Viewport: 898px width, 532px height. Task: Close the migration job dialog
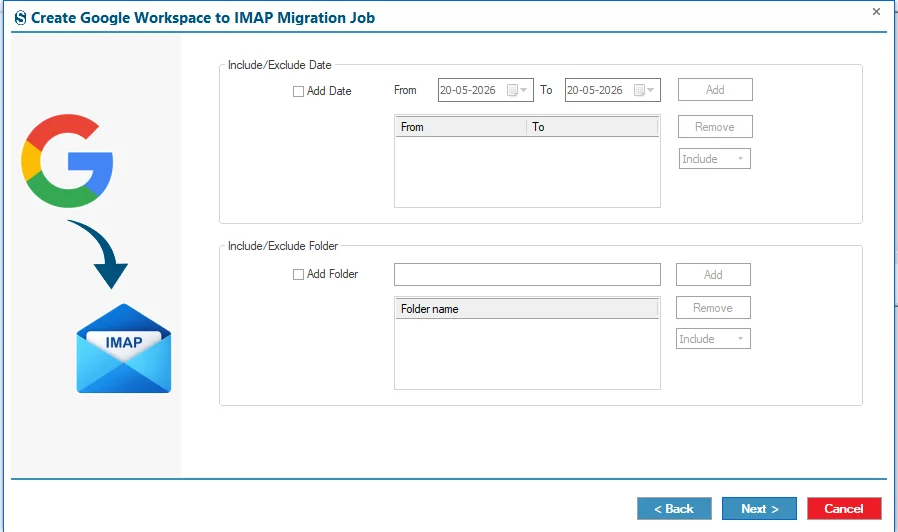pyautogui.click(x=876, y=11)
